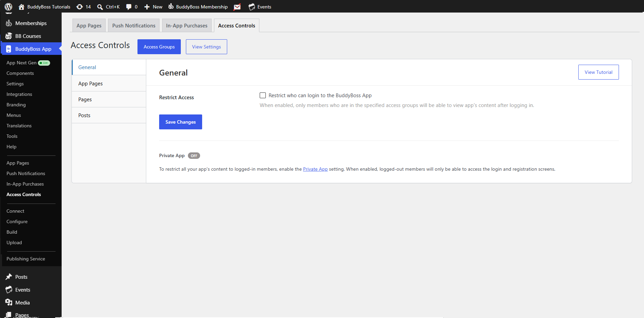Image resolution: width=644 pixels, height=318 pixels.
Task: Open Posts label in the main sidebar
Action: click(x=21, y=277)
